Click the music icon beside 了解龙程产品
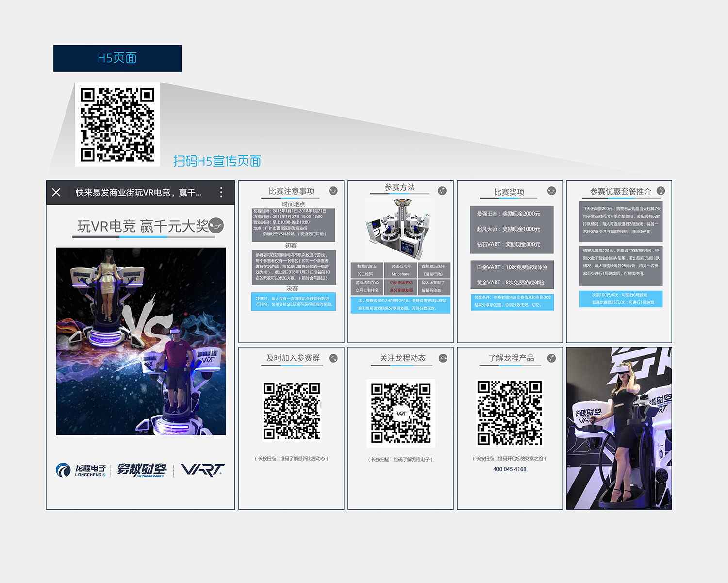Viewport: 728px width, 583px height. (551, 358)
